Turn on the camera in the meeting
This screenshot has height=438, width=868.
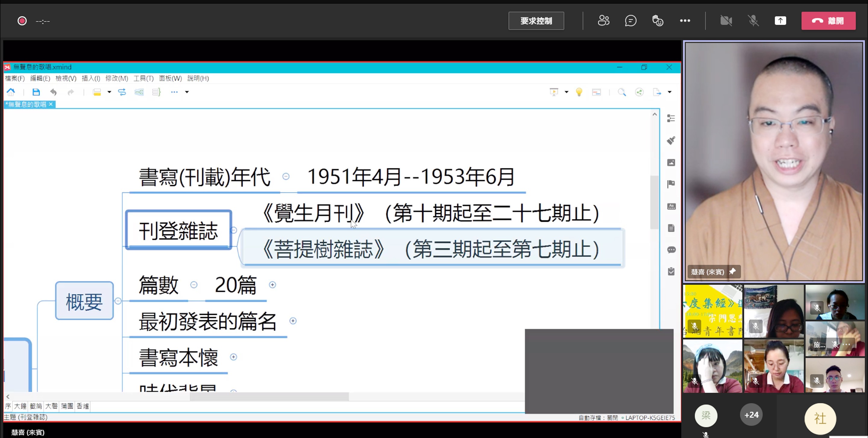[726, 20]
